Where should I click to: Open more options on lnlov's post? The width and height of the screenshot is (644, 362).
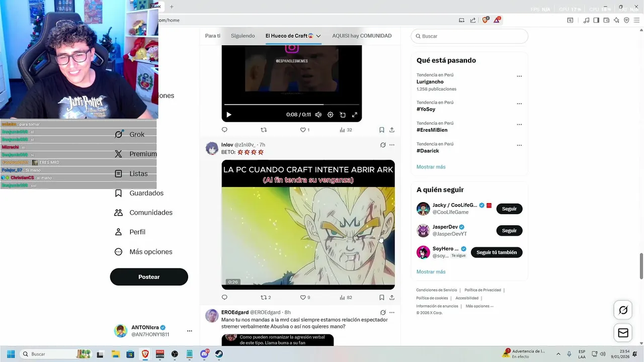click(392, 145)
